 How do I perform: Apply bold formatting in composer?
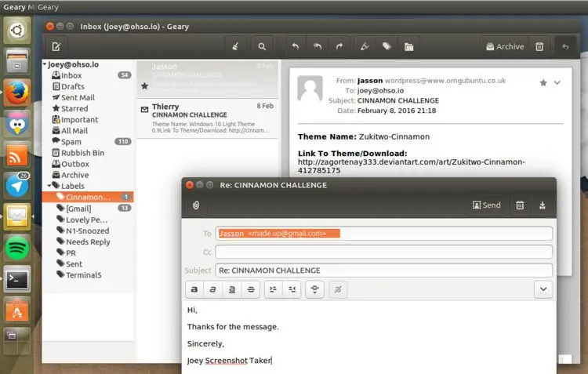(x=194, y=289)
